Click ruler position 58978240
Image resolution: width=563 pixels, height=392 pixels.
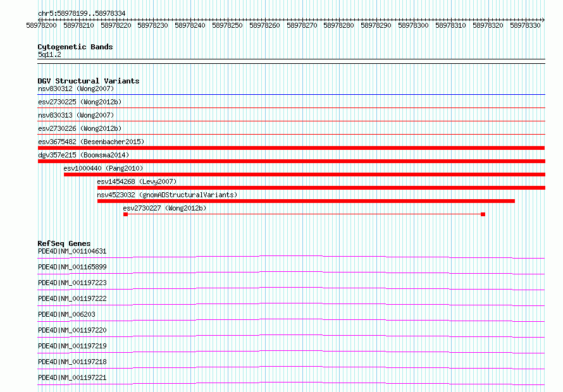[x=190, y=25]
